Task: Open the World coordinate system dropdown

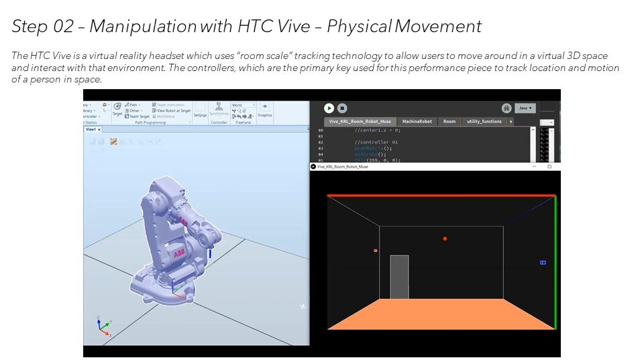Action: pyautogui.click(x=243, y=105)
